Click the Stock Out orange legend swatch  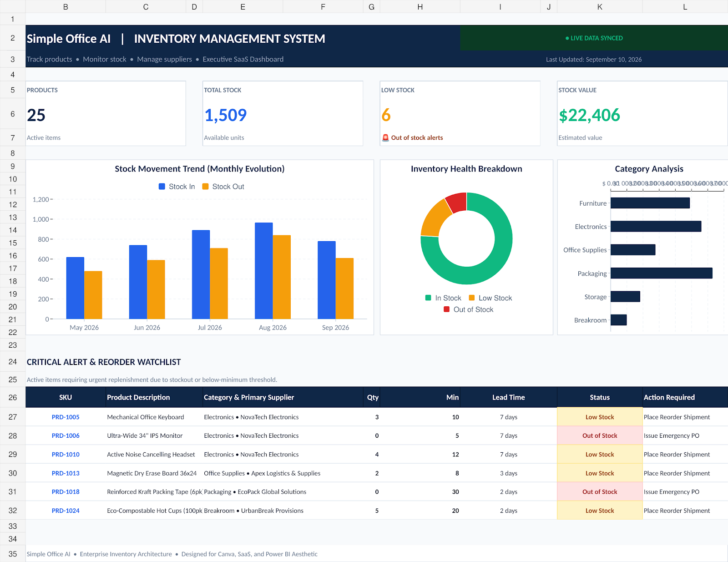(x=205, y=187)
